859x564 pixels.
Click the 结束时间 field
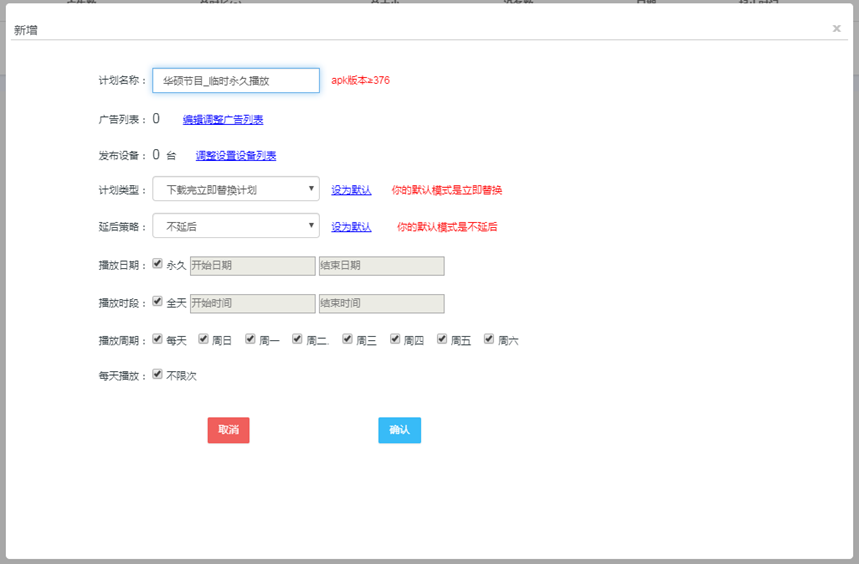tap(381, 303)
